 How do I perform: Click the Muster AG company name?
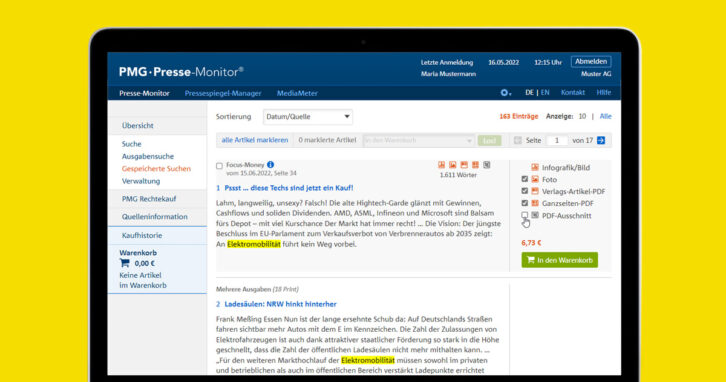click(596, 74)
